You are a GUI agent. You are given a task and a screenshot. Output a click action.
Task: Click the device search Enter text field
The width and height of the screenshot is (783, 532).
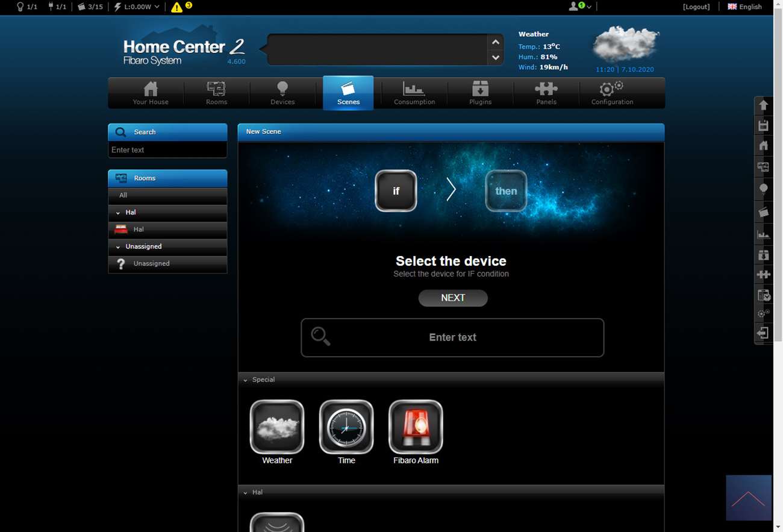click(x=452, y=337)
